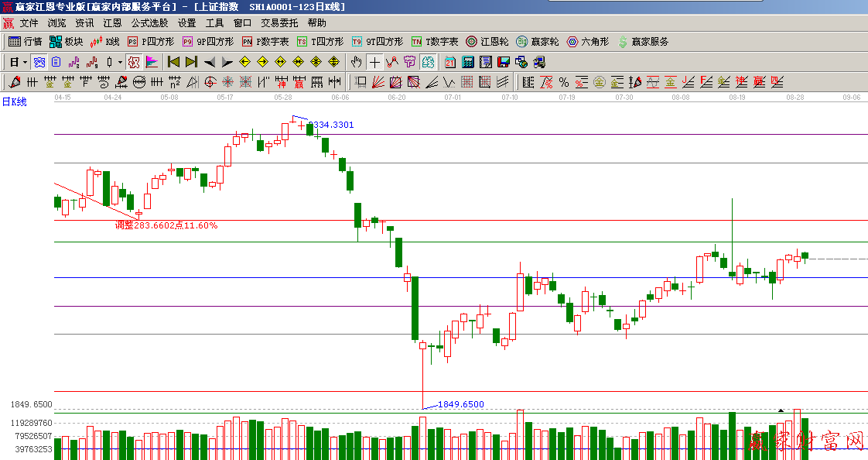Select the crosshair cursor tool
Image resolution: width=868 pixels, height=460 pixels.
(x=374, y=62)
